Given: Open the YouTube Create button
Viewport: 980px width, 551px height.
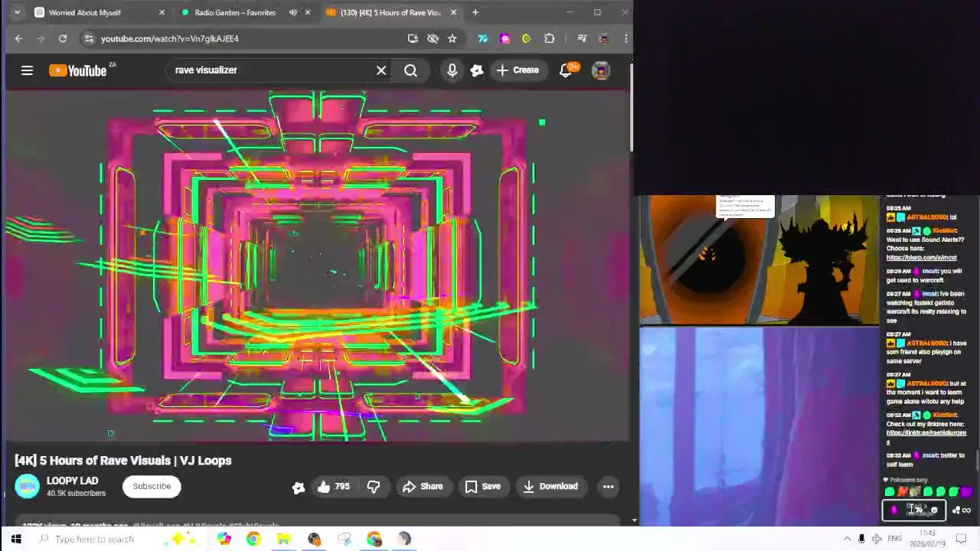Looking at the screenshot, I should [x=518, y=70].
